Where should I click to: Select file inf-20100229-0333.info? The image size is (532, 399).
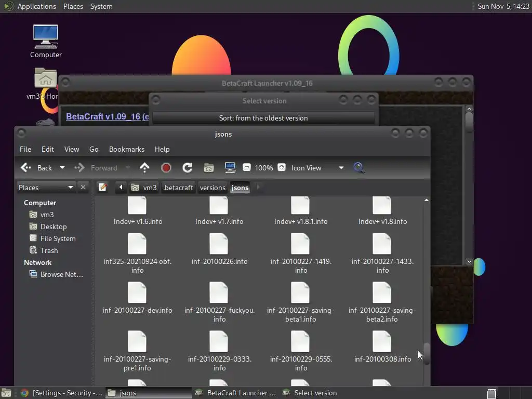219,351
